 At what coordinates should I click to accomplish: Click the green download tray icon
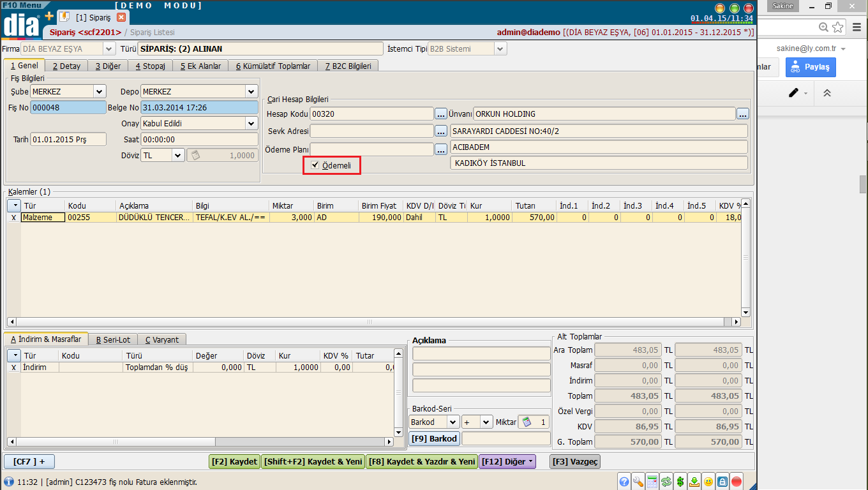pos(694,482)
